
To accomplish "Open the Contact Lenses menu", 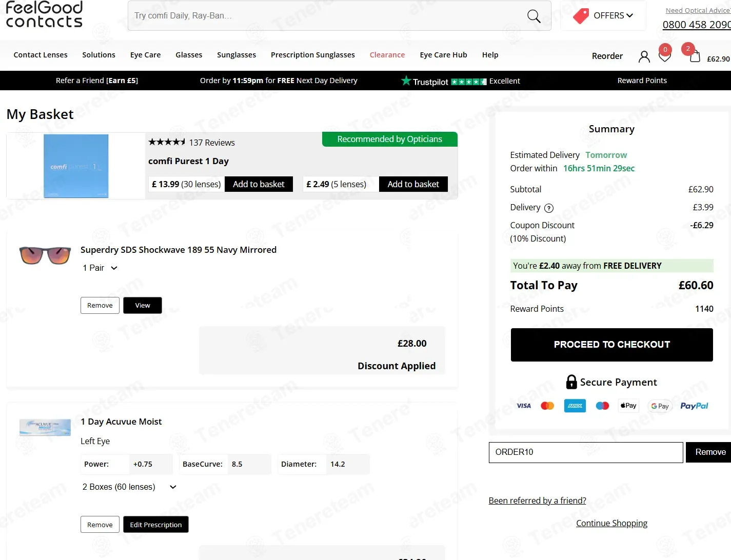I will [41, 55].
